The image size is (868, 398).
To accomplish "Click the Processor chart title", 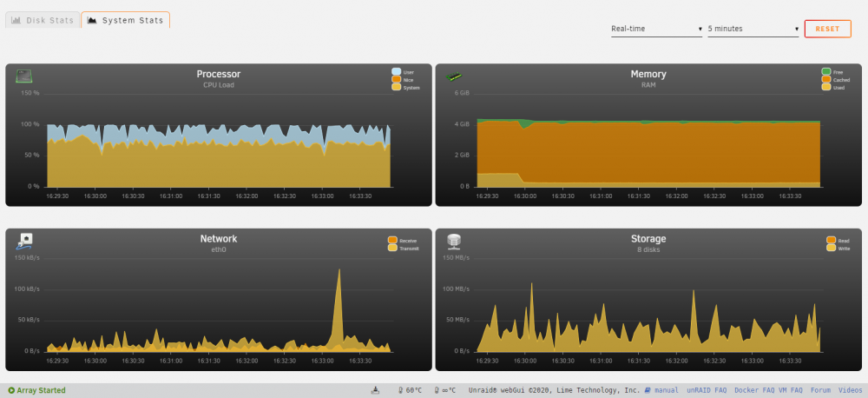I will (219, 74).
